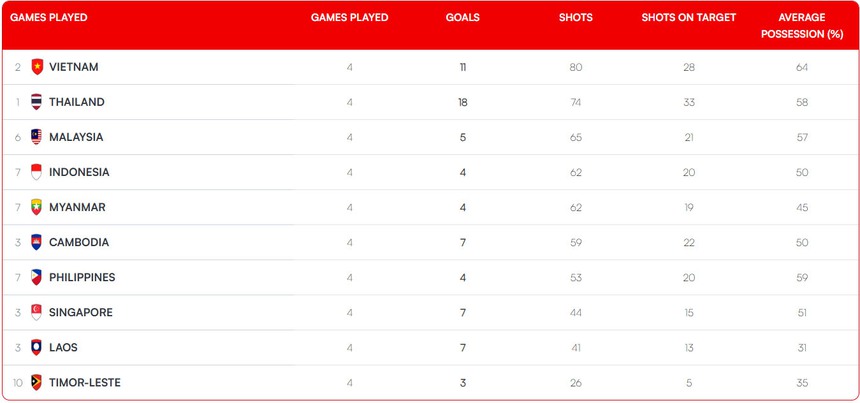Open the Vietnam team link
The width and height of the screenshot is (860, 403).
pos(74,67)
